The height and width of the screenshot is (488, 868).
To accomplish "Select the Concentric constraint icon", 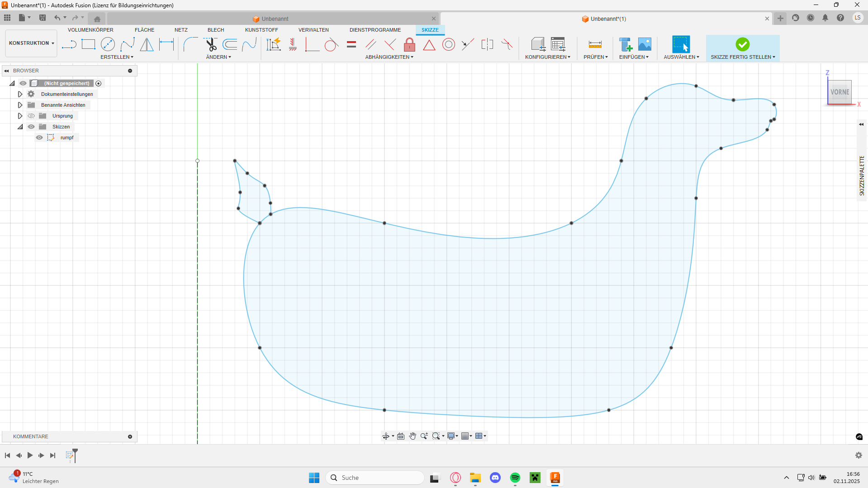I will point(448,44).
